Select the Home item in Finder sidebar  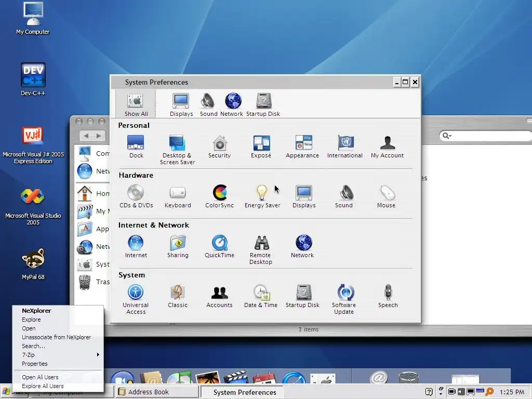click(x=93, y=193)
